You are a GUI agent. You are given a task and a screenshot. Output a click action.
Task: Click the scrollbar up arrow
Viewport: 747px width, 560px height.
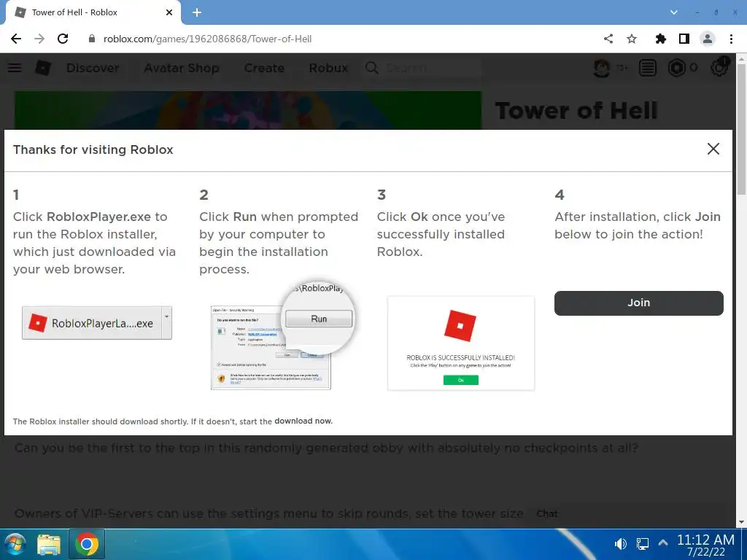point(741,58)
